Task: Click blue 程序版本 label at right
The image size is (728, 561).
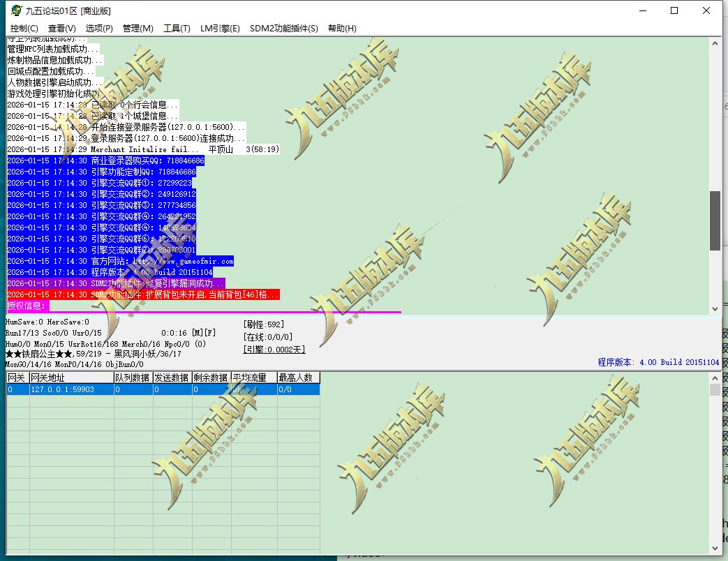Action: (658, 362)
